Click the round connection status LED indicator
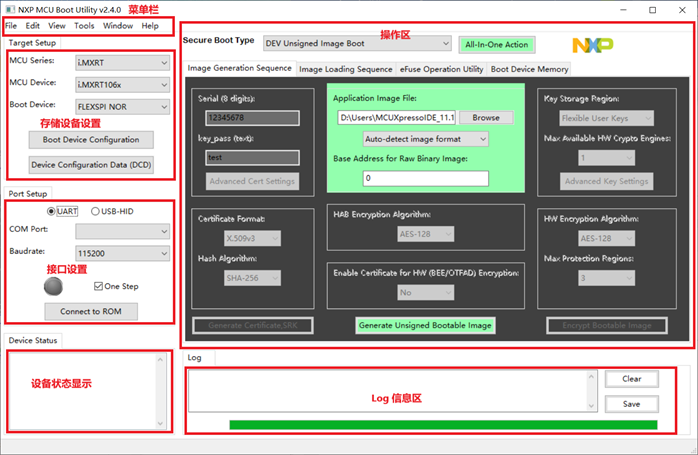Screen dimensions: 698x455 [x=53, y=286]
